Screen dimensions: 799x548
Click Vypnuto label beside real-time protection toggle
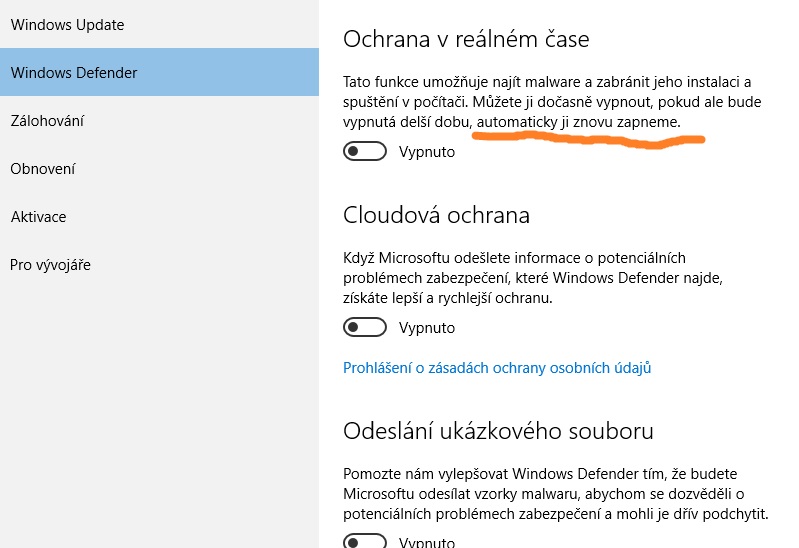point(427,152)
